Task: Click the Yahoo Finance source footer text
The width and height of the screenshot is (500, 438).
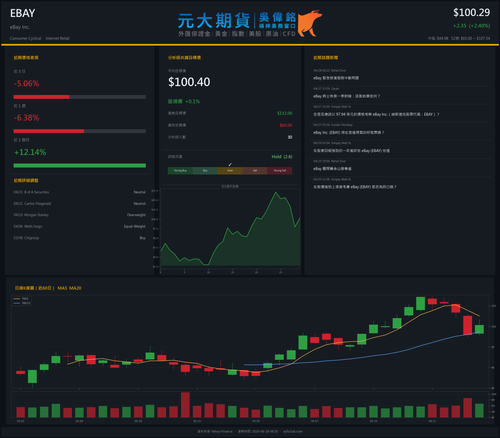Action: (x=215, y=431)
